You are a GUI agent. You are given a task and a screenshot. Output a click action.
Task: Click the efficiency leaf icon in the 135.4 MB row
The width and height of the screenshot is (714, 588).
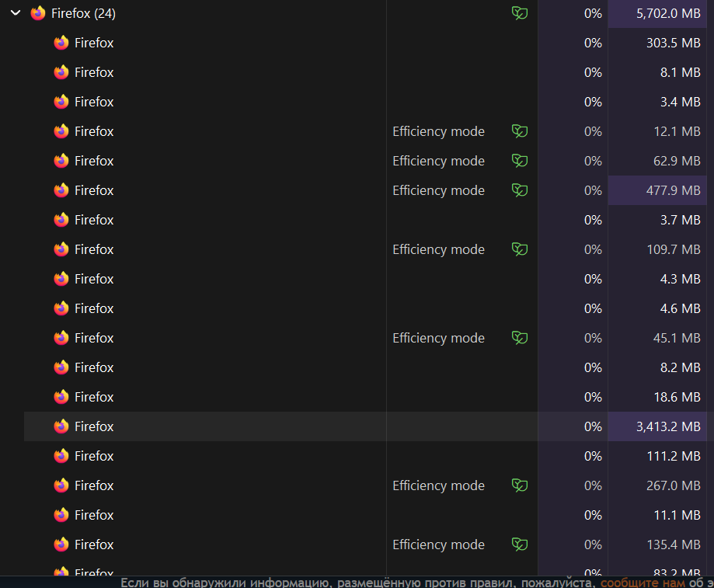tap(520, 545)
